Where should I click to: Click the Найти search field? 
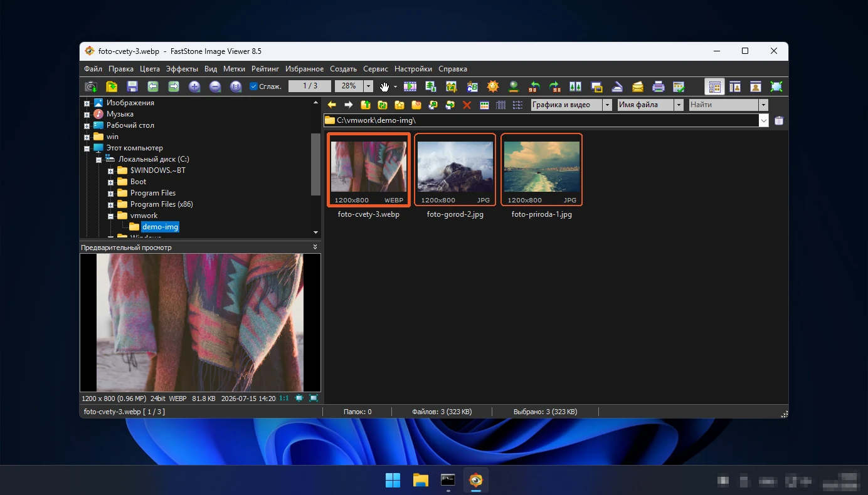coord(723,105)
